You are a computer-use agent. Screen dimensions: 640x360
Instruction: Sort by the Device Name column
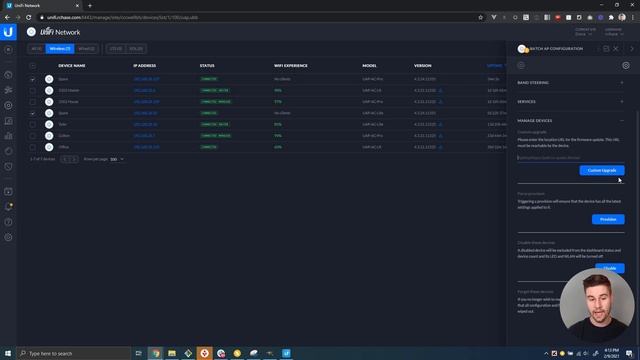(72, 66)
